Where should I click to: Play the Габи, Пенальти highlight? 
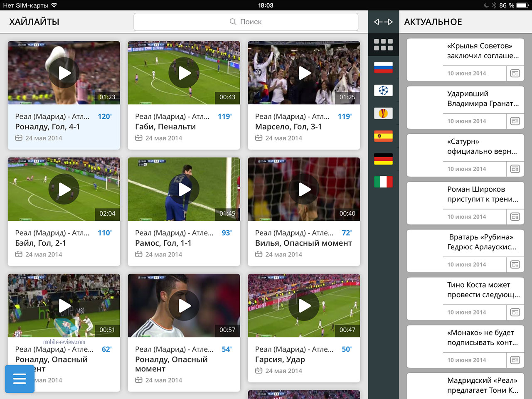pos(184,73)
